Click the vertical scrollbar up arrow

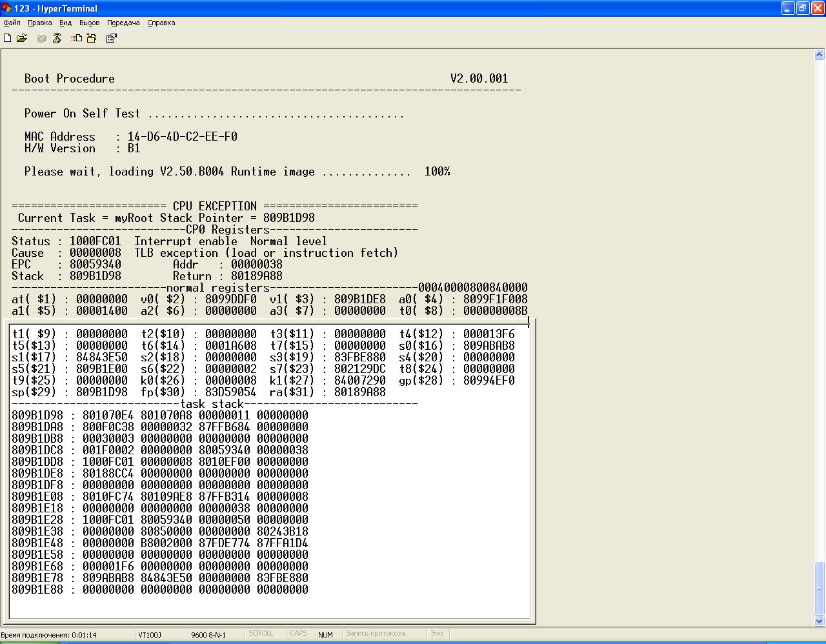click(x=819, y=54)
